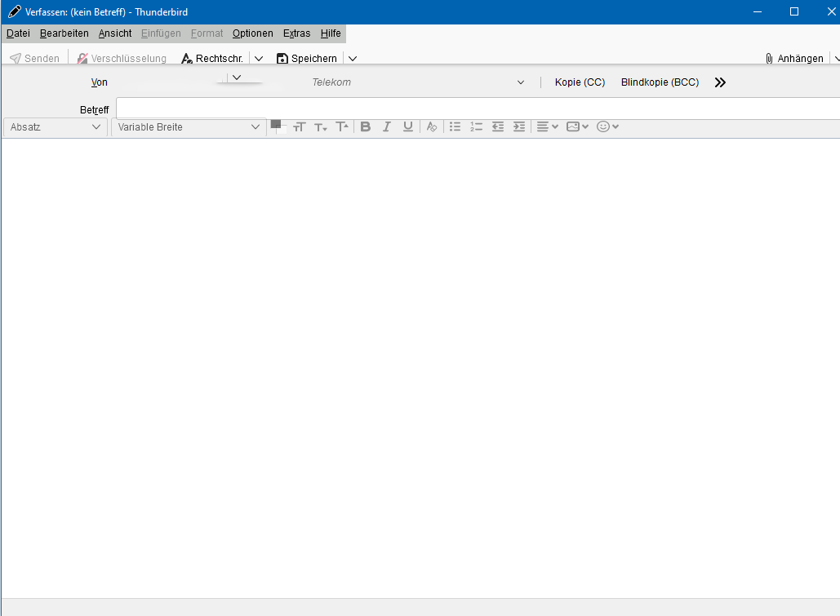Open the emoji smiley picker
The height and width of the screenshot is (616, 840).
tap(607, 127)
